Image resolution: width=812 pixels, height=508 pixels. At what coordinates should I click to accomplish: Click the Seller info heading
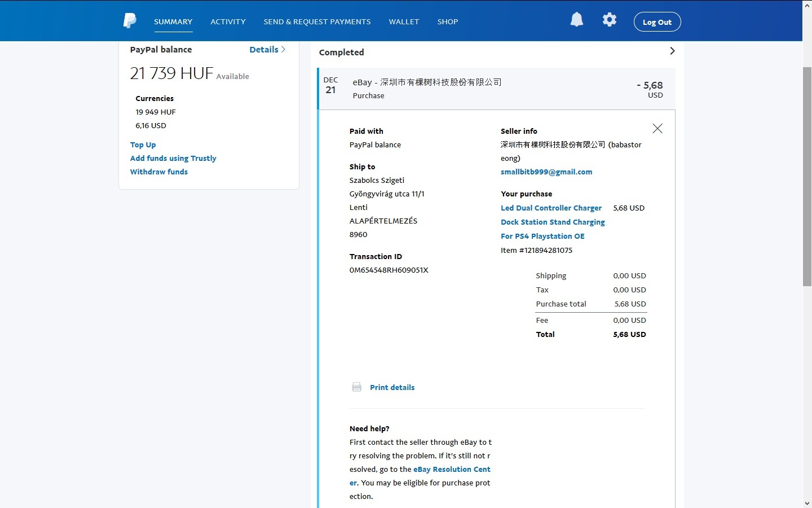click(519, 132)
